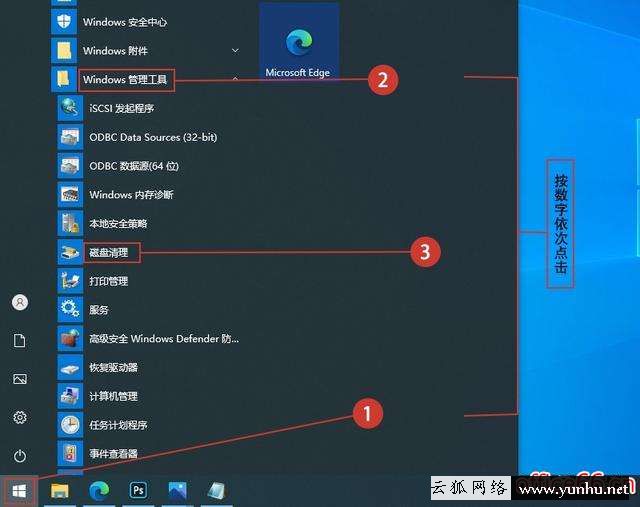Open Microsoft Edge from the taskbar
The height and width of the screenshot is (507, 640).
99,490
